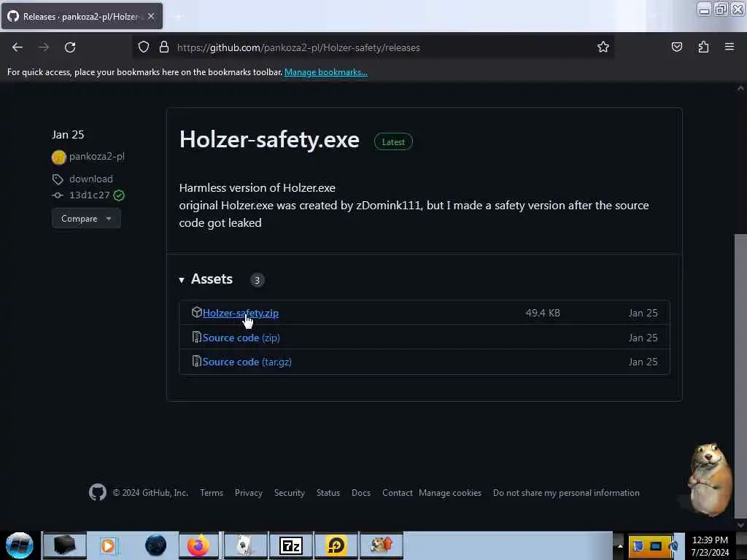The width and height of the screenshot is (747, 560).
Task: Reload the current page
Action: 70,47
